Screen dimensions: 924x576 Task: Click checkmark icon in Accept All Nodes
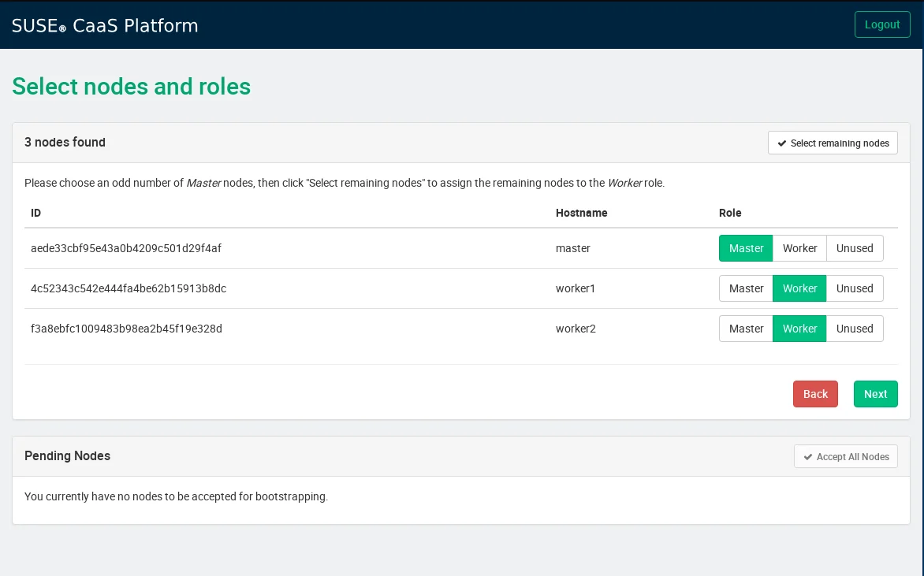(x=808, y=457)
